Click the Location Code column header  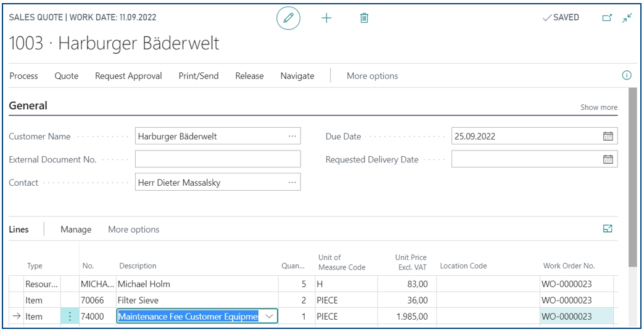tap(463, 266)
